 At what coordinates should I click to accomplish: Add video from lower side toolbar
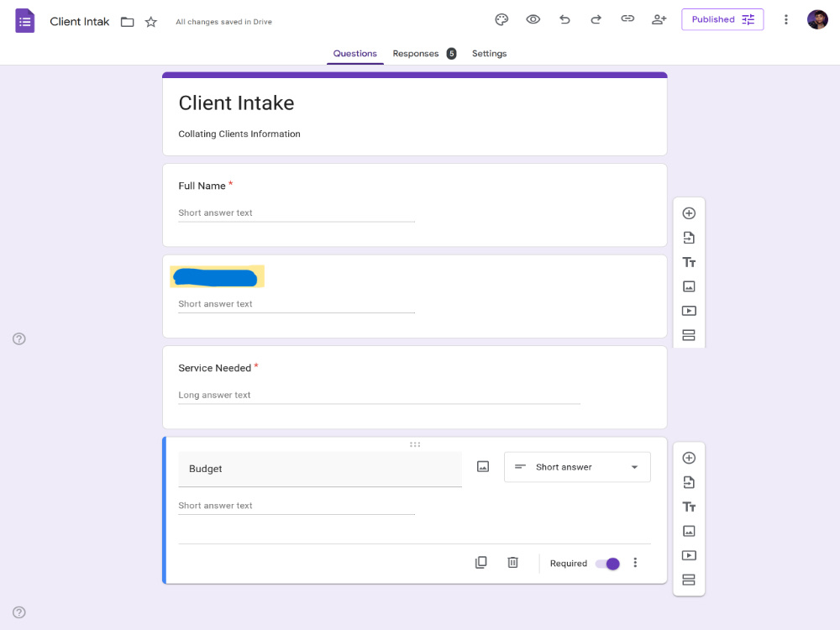click(x=689, y=555)
